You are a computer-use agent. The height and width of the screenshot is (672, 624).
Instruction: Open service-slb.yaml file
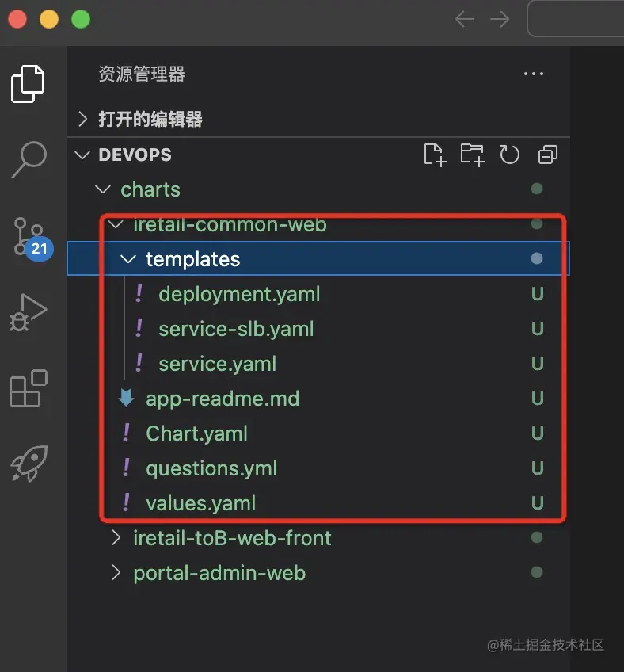(x=318, y=329)
